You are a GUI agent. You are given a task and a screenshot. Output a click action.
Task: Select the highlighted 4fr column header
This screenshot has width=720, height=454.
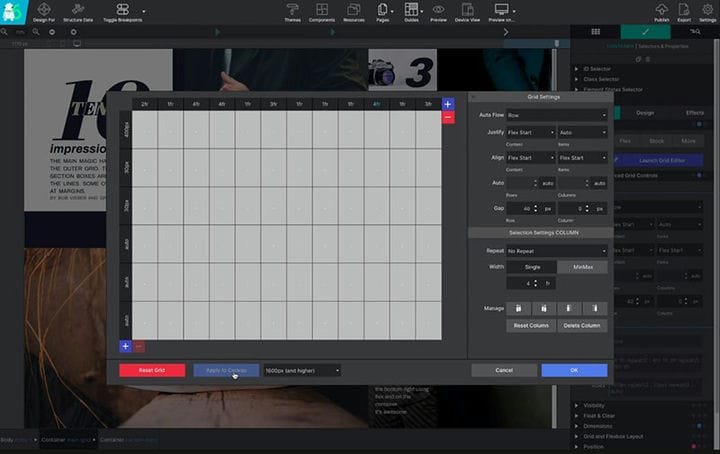click(377, 104)
